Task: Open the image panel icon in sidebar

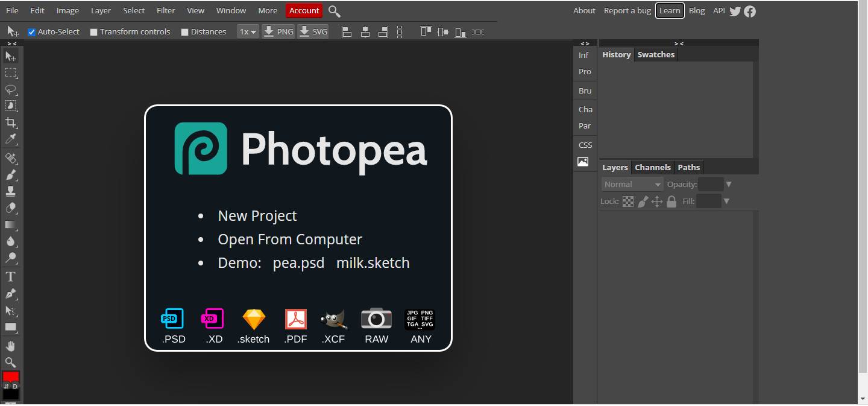Action: tap(583, 162)
